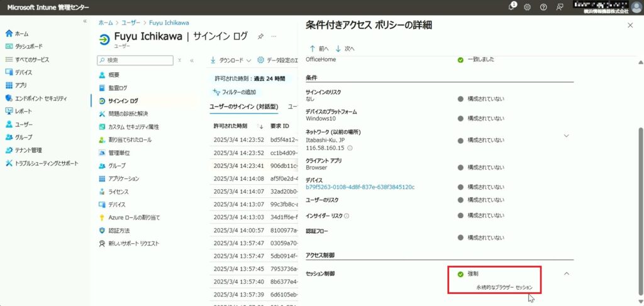
Task: Open the sign-in row with ID cc1b4d09
Action: point(253,153)
